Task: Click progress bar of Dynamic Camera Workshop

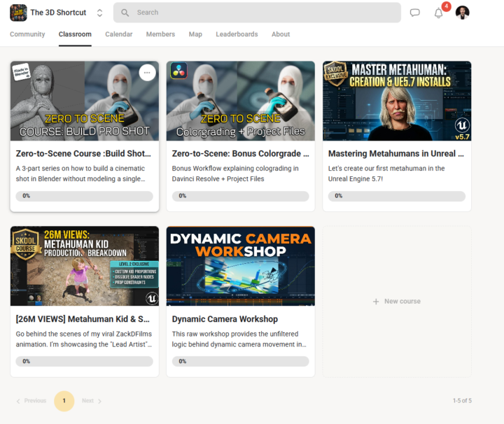Action: [x=240, y=361]
